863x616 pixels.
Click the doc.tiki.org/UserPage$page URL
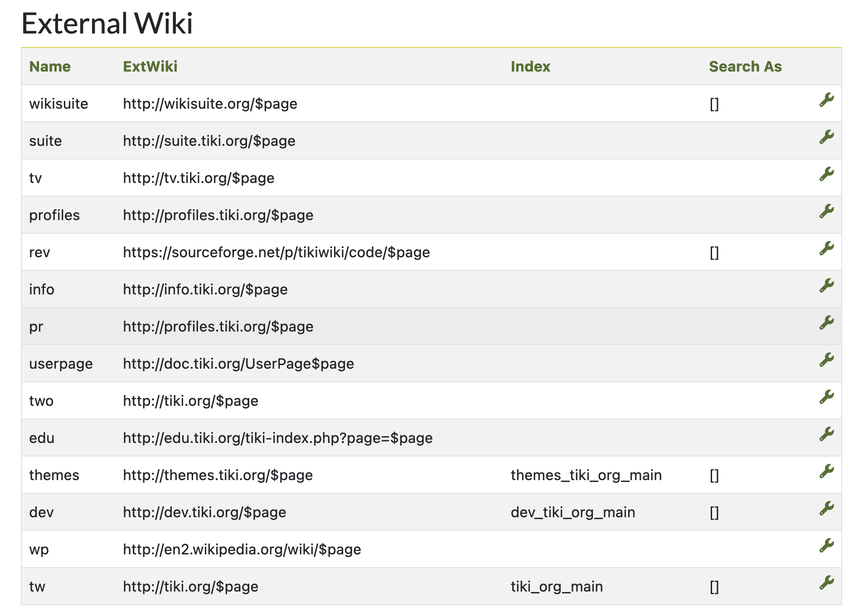[x=238, y=364]
